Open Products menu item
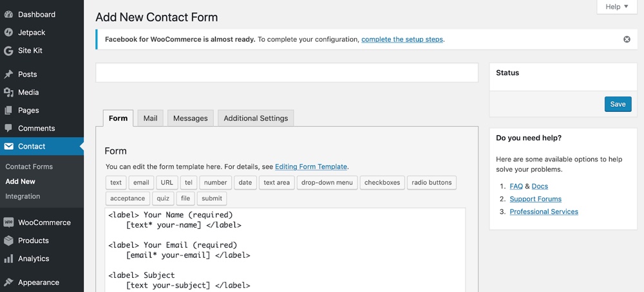Screen dimensions: 644x292 click(41, 241)
